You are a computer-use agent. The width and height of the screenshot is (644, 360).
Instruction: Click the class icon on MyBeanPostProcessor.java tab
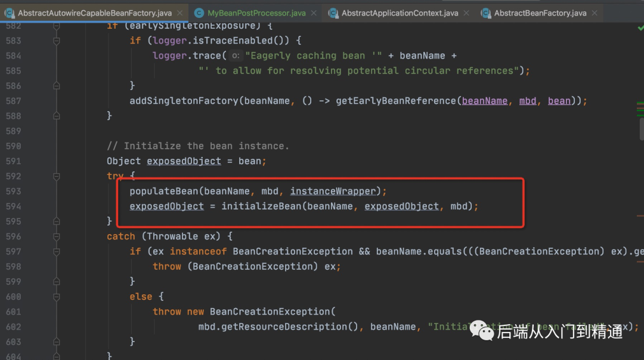199,13
